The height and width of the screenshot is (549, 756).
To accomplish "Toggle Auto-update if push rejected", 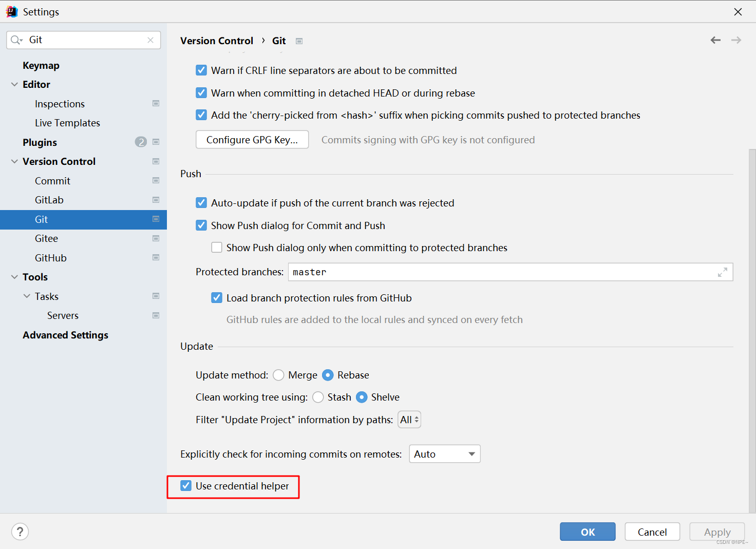I will pyautogui.click(x=201, y=203).
